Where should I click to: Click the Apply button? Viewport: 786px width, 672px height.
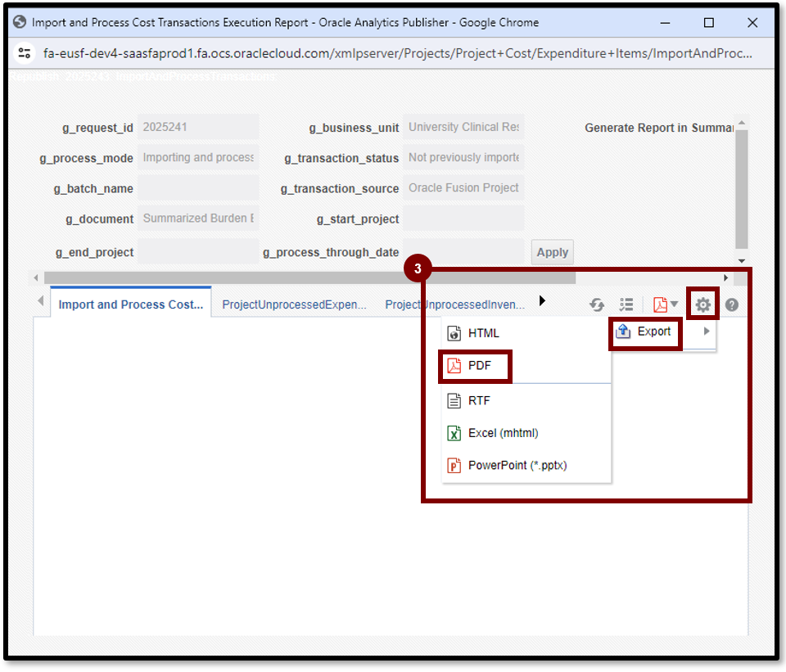tap(553, 252)
